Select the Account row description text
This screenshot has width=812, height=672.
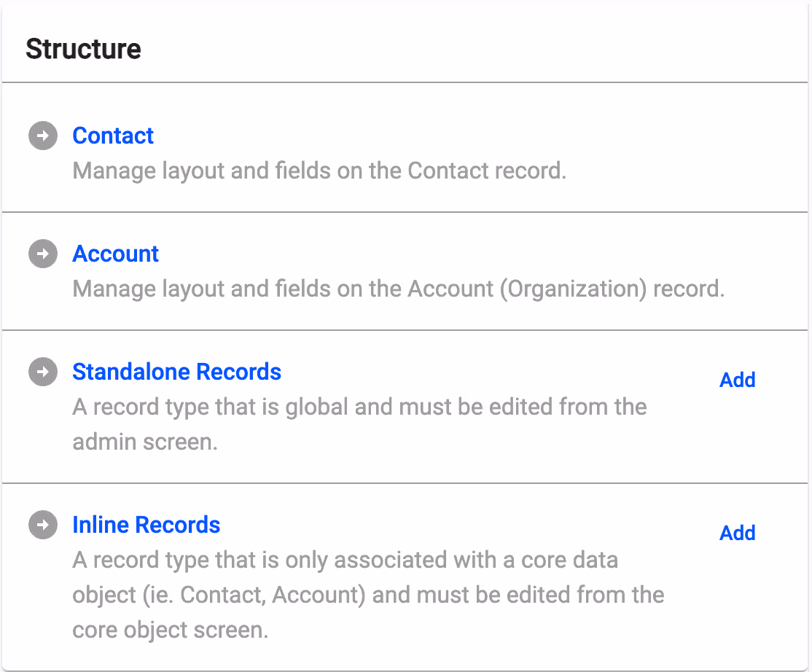pos(398,289)
